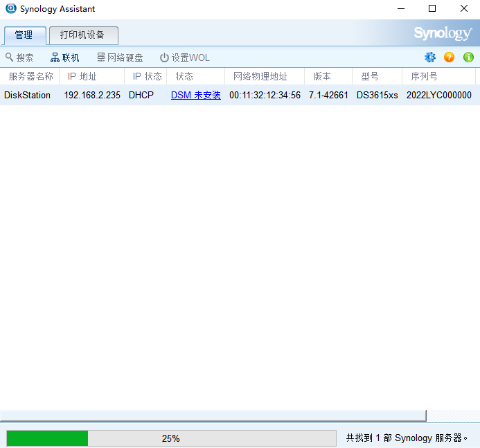Image resolution: width=480 pixels, height=448 pixels.
Task: Click the 搜索 search magnifier icon
Action: coord(10,57)
